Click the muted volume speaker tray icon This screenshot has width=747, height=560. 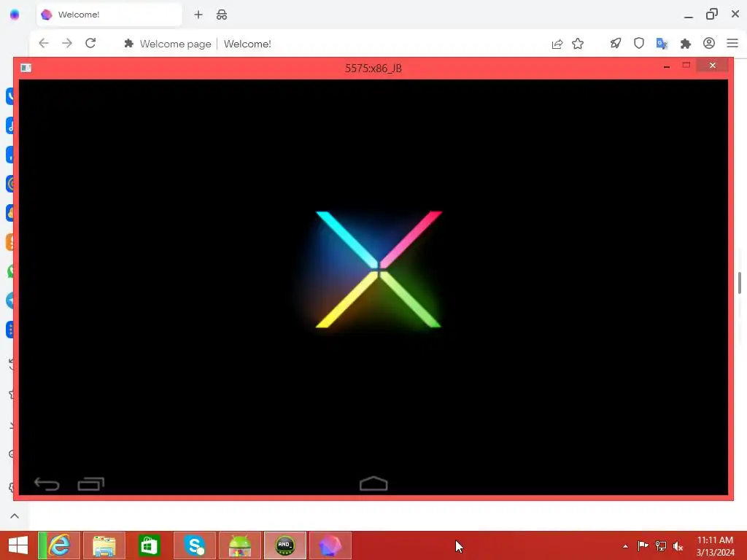point(678,545)
